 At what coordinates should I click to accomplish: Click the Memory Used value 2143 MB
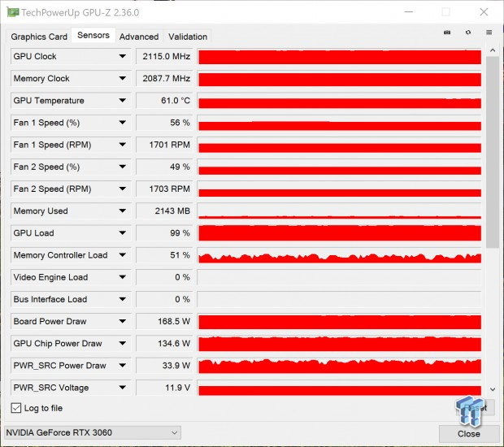coord(164,211)
